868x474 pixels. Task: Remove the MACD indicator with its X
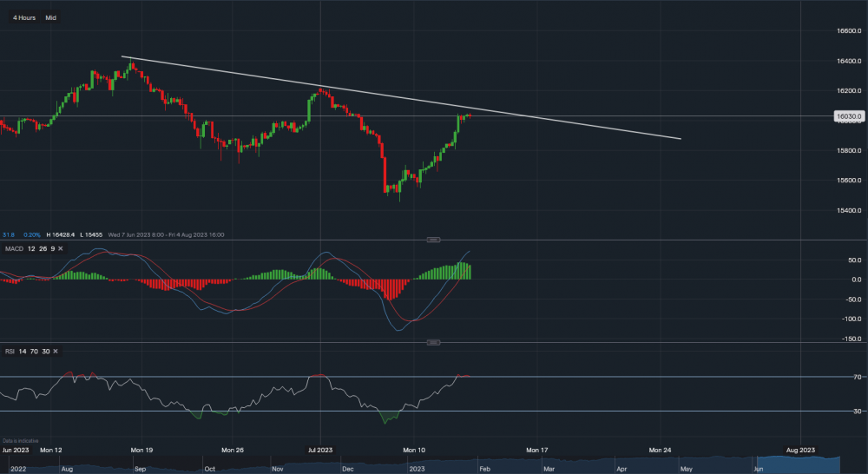[62, 249]
